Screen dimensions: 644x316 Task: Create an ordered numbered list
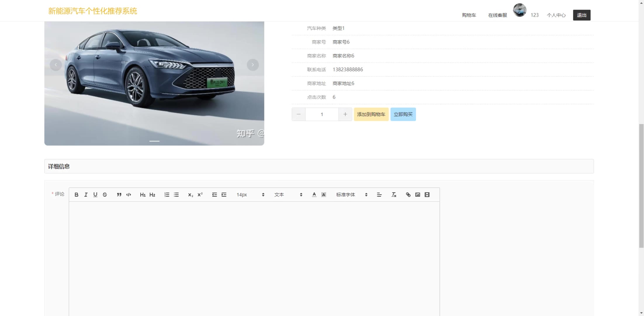167,195
